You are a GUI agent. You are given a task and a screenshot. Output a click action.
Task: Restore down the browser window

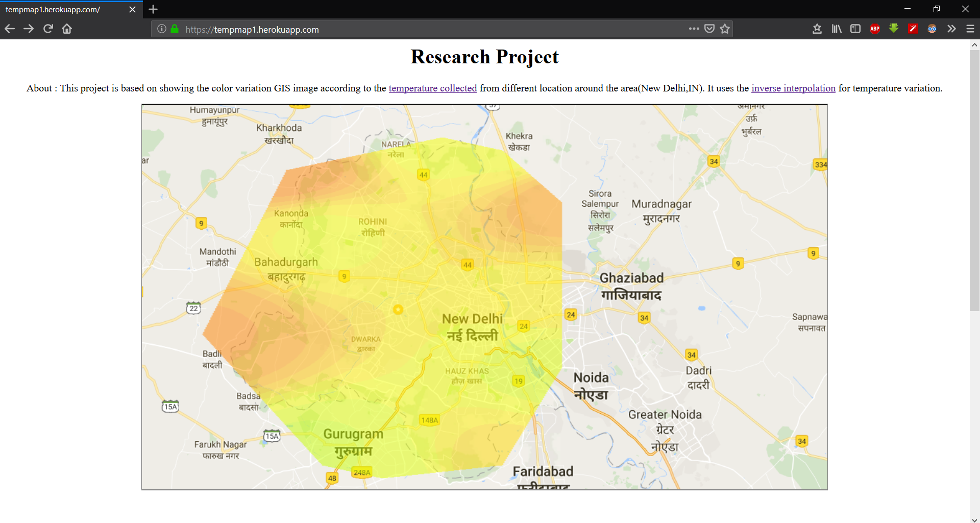click(936, 9)
